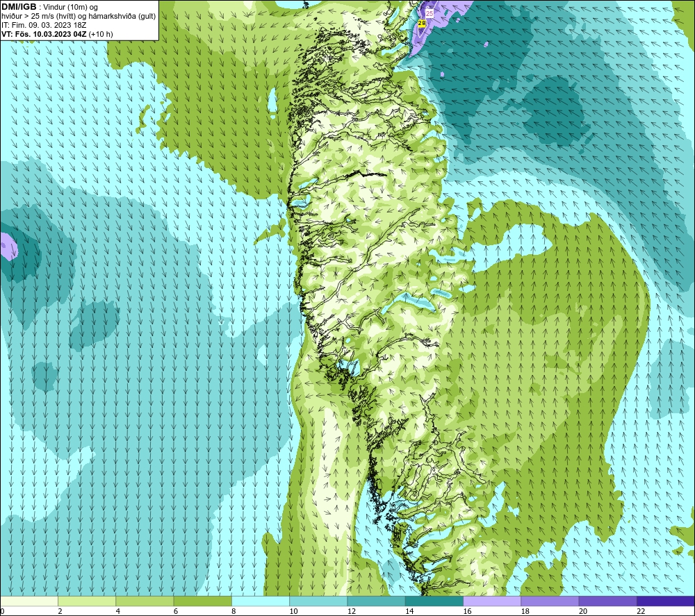Click the 'hviður > 25 m/s (hvítt)' text line

point(38,17)
